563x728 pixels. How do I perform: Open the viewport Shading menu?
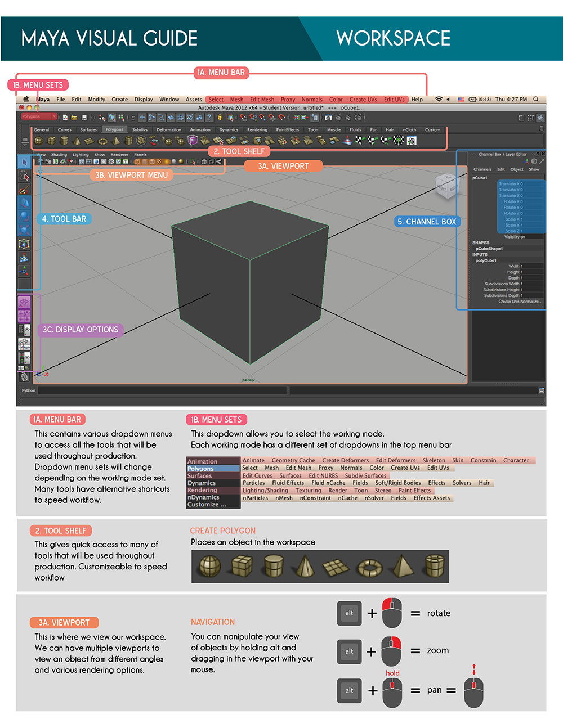click(59, 155)
